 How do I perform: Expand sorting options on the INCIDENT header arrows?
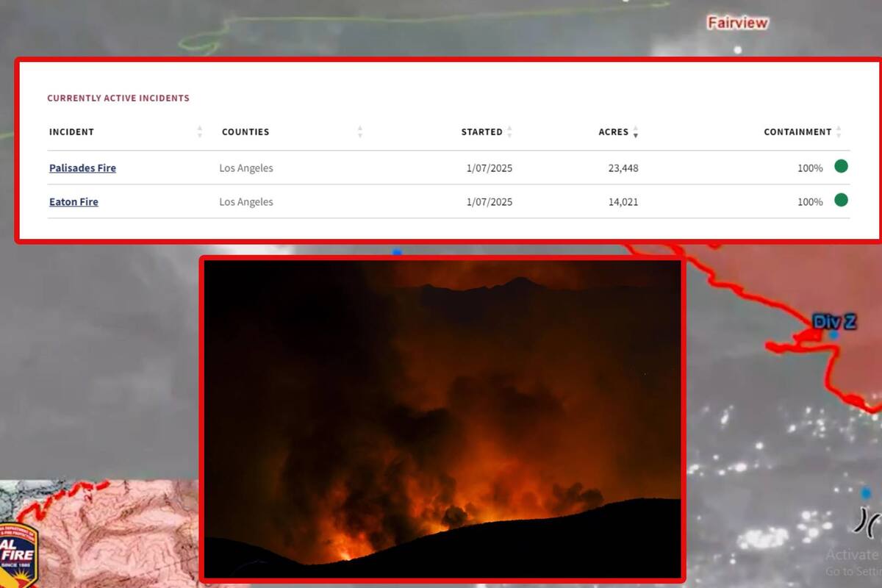[x=199, y=132]
